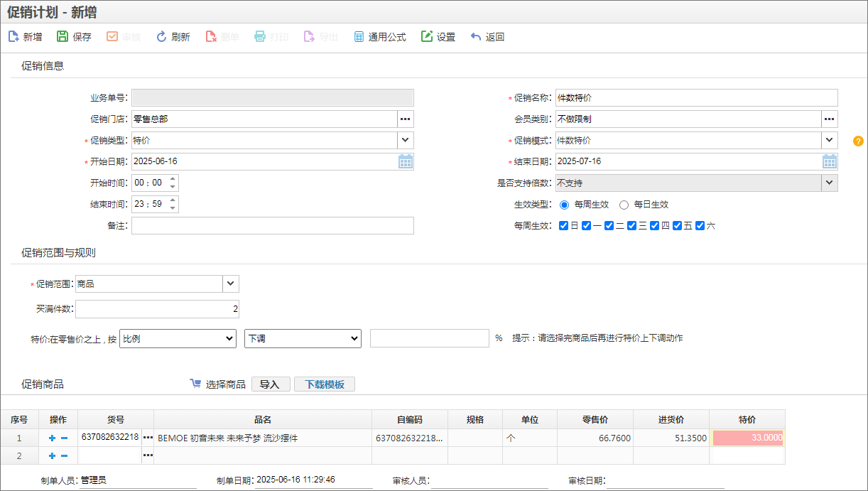
Task: Click the greyed-out 导出 toolbar icon
Action: coord(309,37)
